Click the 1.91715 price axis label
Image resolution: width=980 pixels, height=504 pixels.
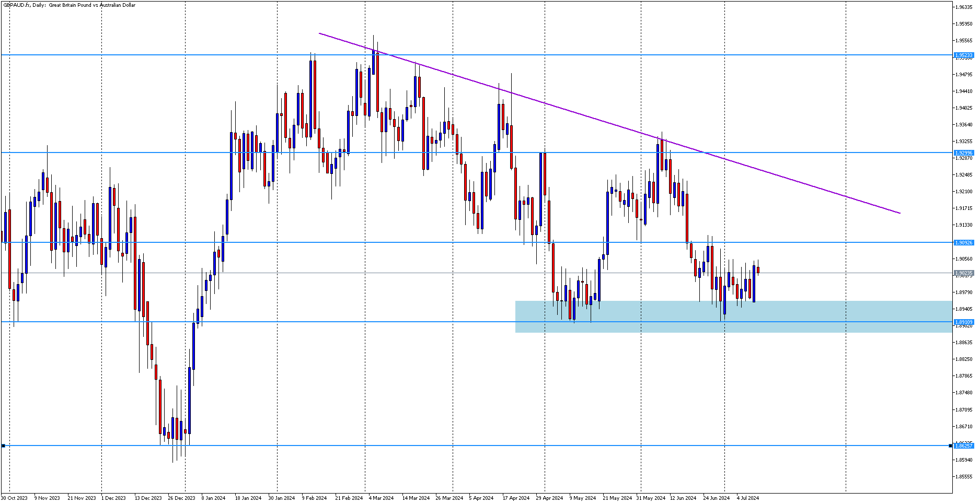pos(964,208)
